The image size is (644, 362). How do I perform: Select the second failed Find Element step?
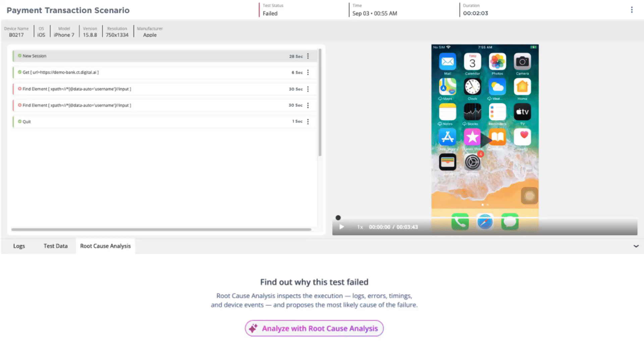165,105
